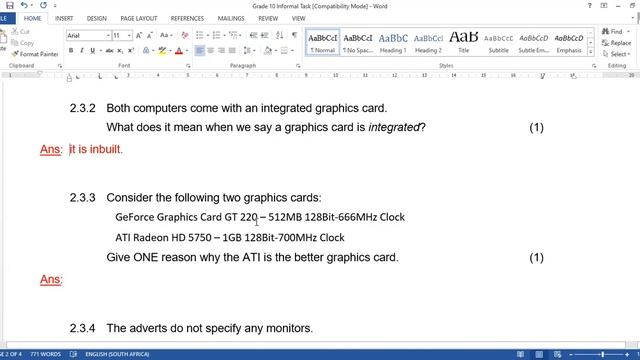
Task: Align text right
Action: [221, 51]
